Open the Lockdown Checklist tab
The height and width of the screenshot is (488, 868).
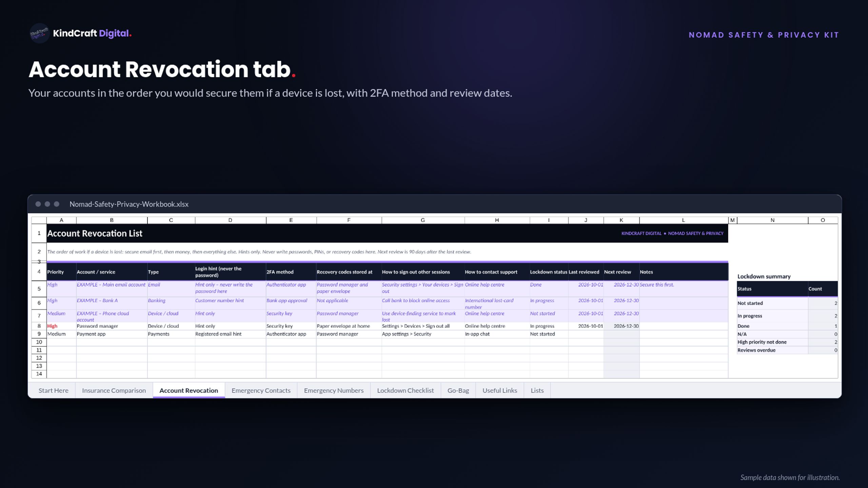pos(406,390)
